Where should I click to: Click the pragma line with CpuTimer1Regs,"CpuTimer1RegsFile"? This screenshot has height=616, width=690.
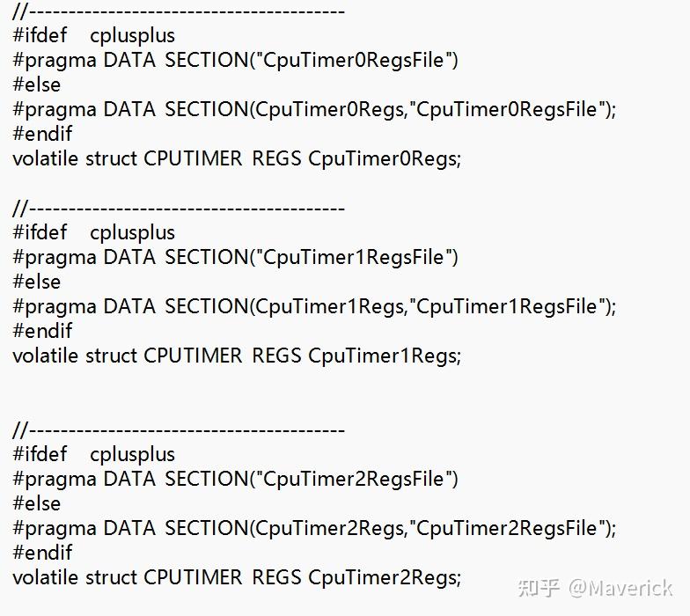pyautogui.click(x=314, y=306)
